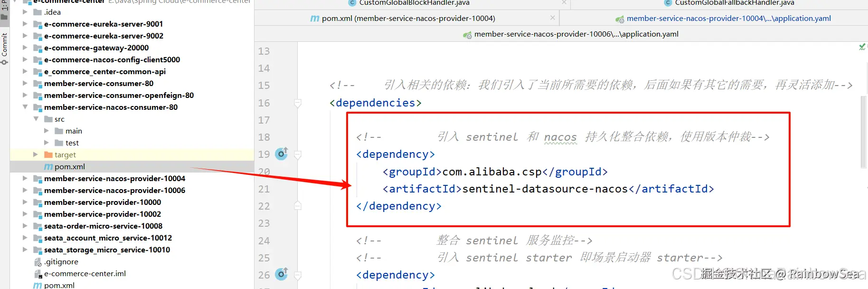Image resolution: width=868 pixels, height=289 pixels.
Task: Expand e-commerce-gateway-20000 module
Action: tap(25, 48)
